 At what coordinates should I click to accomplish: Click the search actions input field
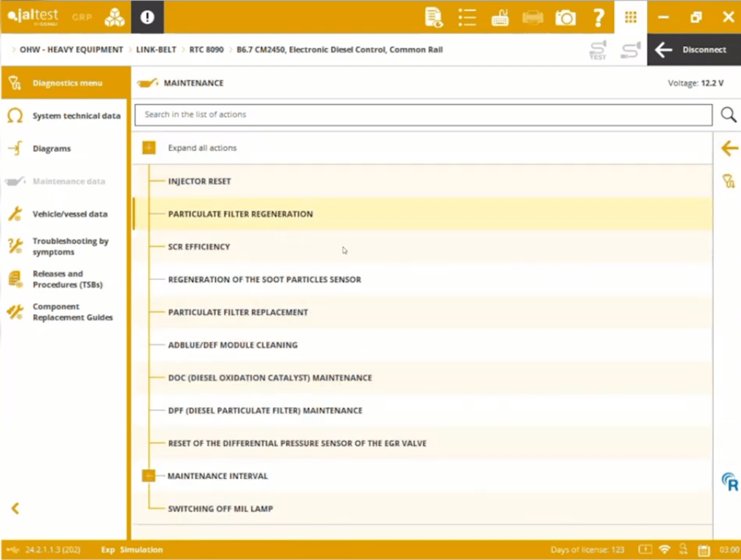[x=423, y=114]
